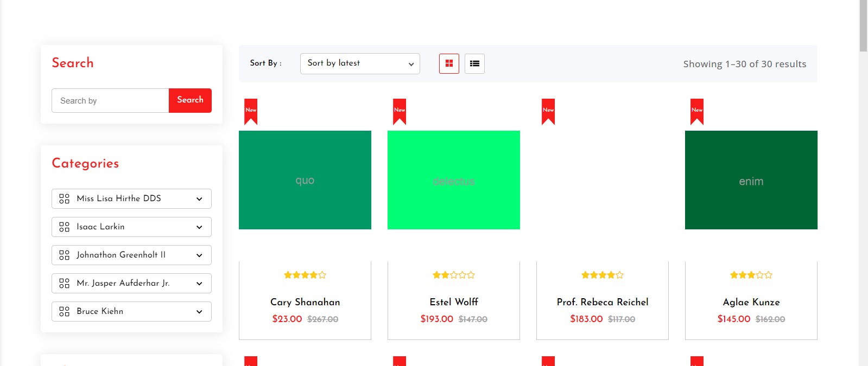Click the $183.00 sale price
The image size is (868, 366).
[x=586, y=319]
